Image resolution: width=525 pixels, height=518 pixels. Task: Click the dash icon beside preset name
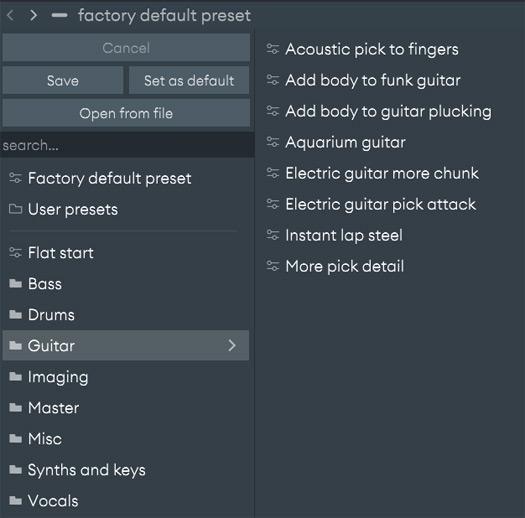tap(59, 15)
